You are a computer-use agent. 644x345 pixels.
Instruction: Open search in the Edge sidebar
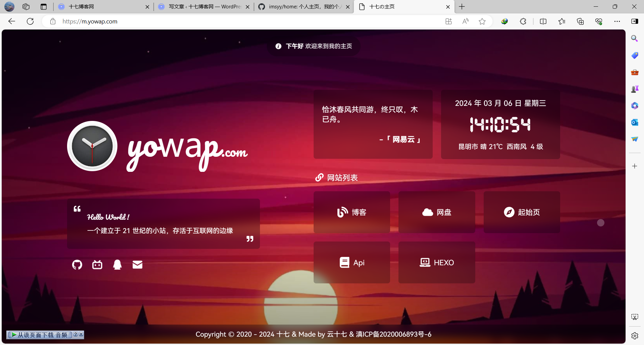pos(634,38)
